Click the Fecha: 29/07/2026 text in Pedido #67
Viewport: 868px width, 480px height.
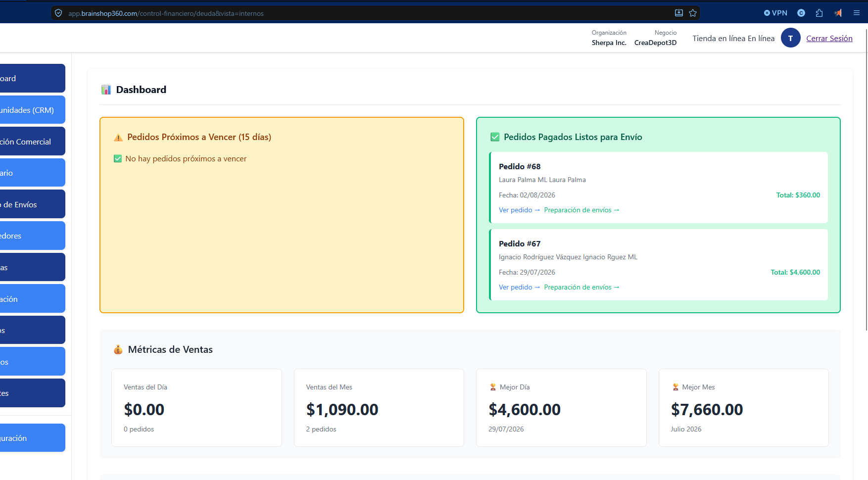pyautogui.click(x=527, y=272)
